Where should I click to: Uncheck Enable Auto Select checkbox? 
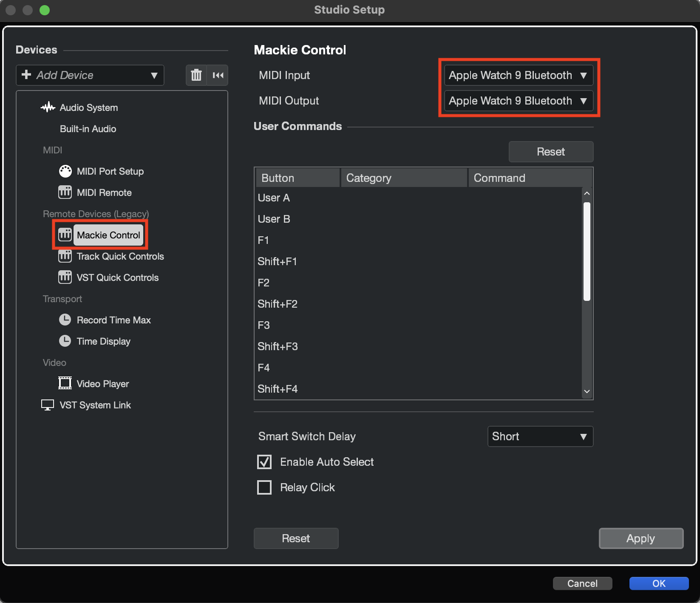[x=264, y=462]
